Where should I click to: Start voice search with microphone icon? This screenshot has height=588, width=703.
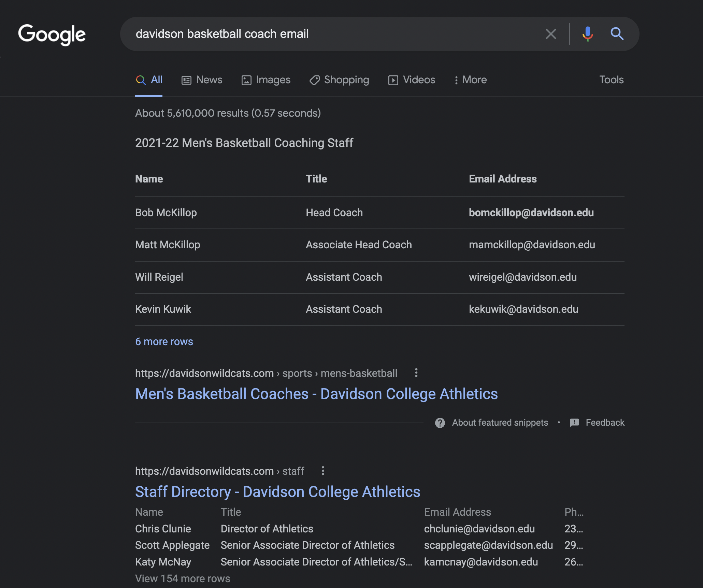pos(587,34)
